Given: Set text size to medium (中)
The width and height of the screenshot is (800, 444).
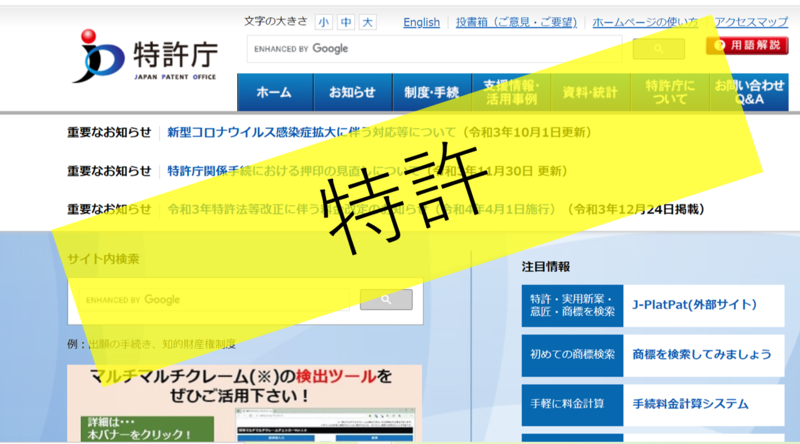Looking at the screenshot, I should pos(346,22).
